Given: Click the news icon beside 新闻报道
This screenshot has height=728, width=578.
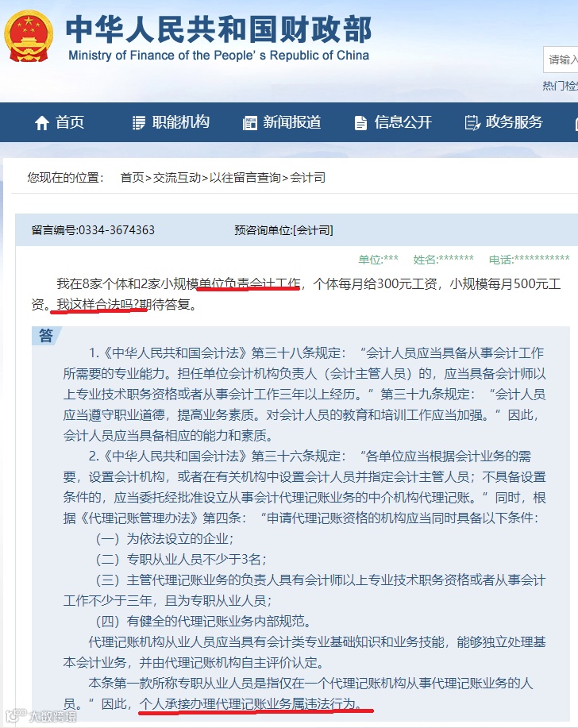Looking at the screenshot, I should coord(250,123).
